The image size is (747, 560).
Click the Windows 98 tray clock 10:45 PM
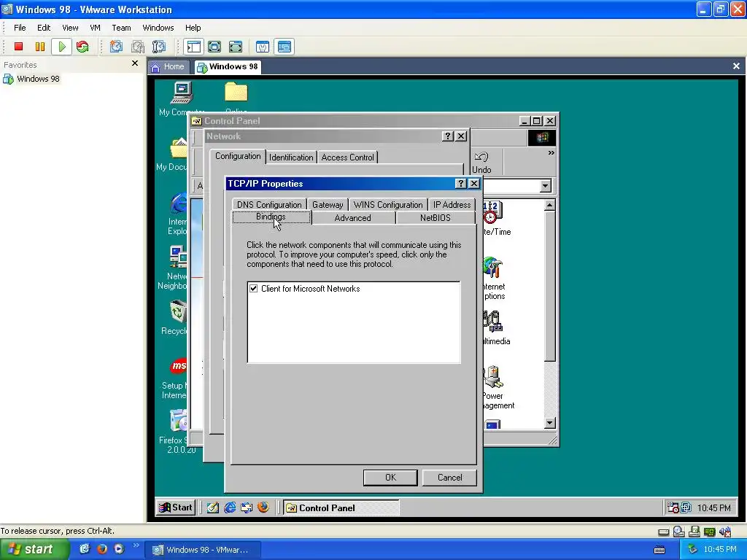pyautogui.click(x=713, y=508)
